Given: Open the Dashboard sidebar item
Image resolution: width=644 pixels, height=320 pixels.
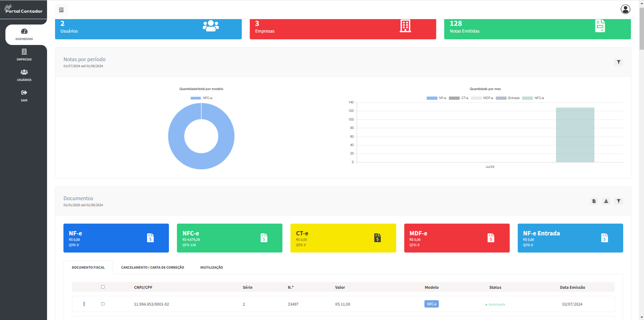Looking at the screenshot, I should [24, 34].
